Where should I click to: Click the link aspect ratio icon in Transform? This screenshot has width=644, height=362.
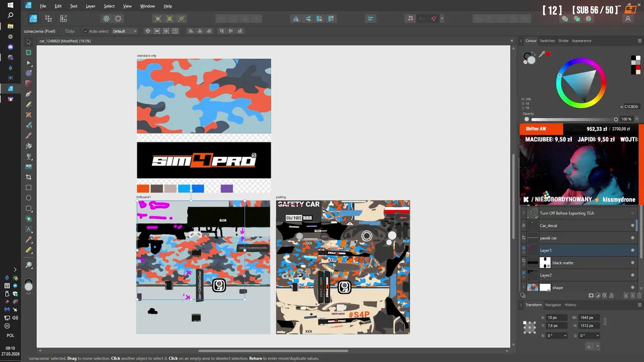(x=605, y=321)
